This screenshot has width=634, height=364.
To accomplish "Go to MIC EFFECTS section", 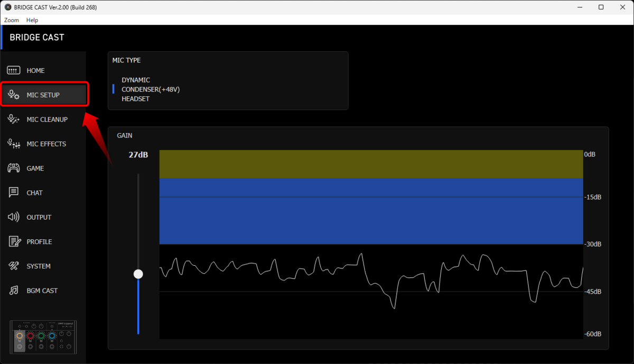I will pos(43,144).
